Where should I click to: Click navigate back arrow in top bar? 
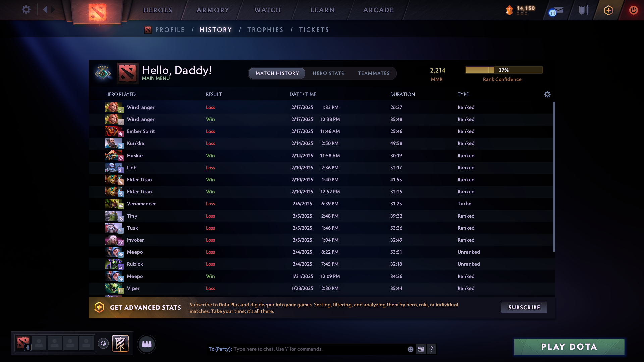pos(45,10)
